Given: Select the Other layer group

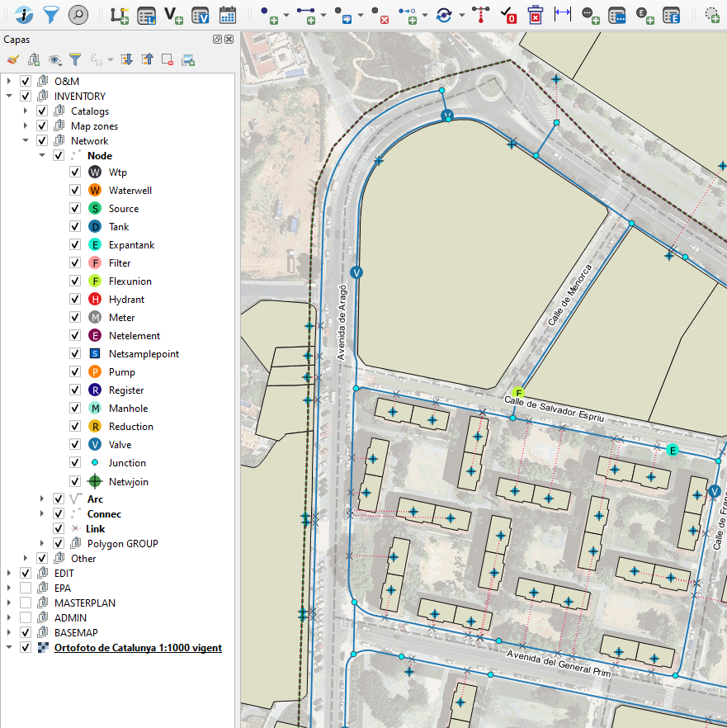Looking at the screenshot, I should [83, 559].
